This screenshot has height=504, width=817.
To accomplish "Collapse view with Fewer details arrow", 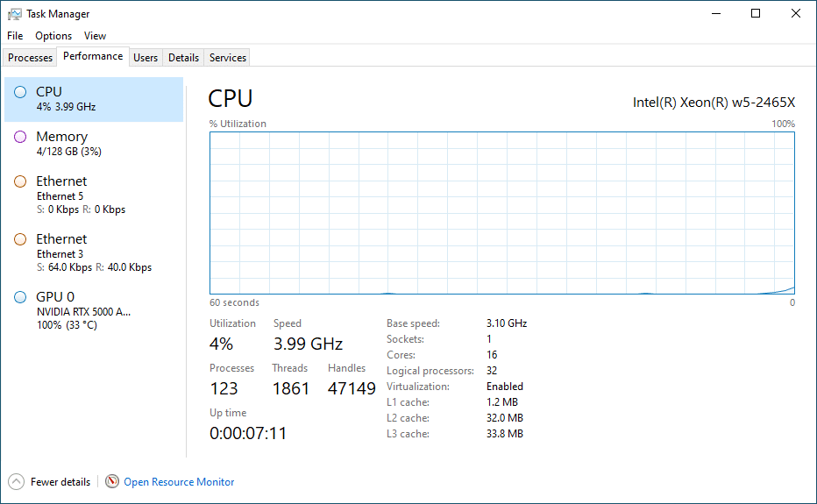I will point(16,481).
